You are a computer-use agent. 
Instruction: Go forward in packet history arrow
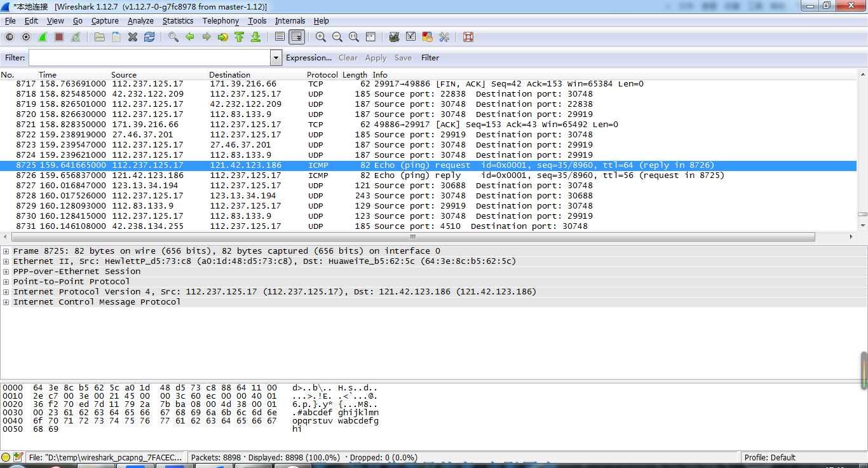tap(207, 37)
